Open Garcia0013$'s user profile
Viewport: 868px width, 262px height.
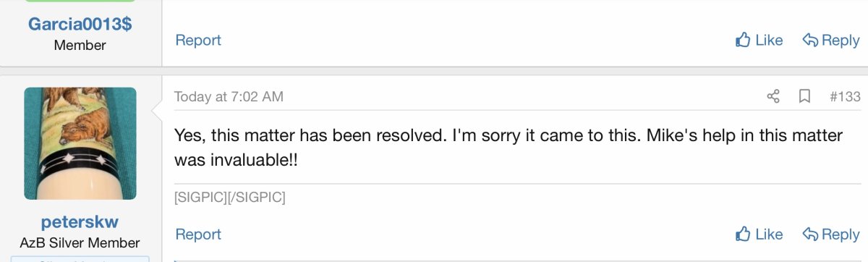[80, 23]
